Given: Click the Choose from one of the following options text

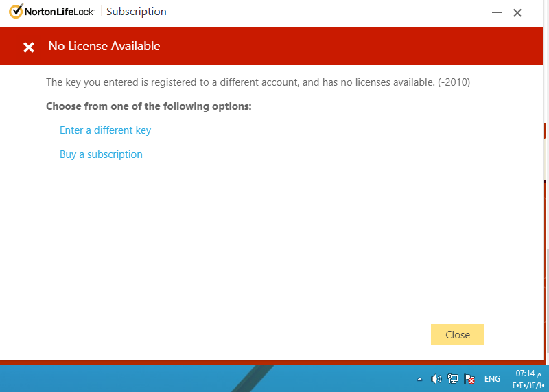Looking at the screenshot, I should pyautogui.click(x=149, y=106).
